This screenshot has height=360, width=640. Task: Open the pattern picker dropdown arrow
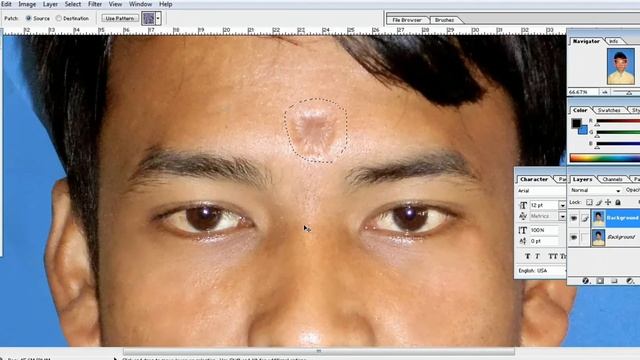click(158, 18)
